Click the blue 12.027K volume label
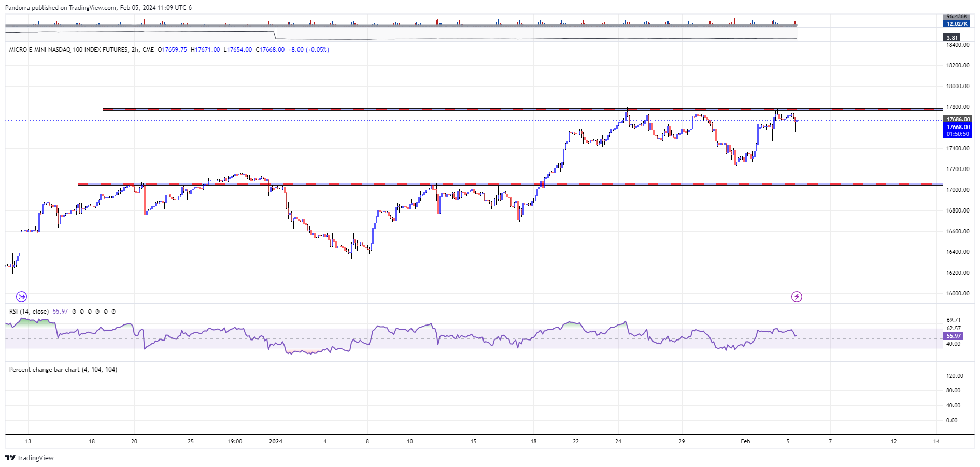The image size is (980, 467). (x=957, y=24)
